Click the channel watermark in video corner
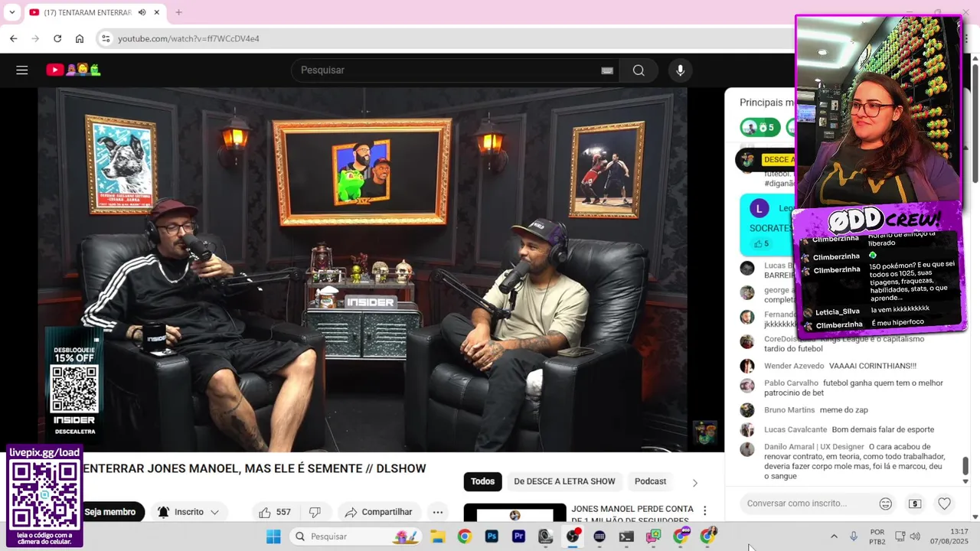This screenshot has width=980, height=551. [704, 432]
